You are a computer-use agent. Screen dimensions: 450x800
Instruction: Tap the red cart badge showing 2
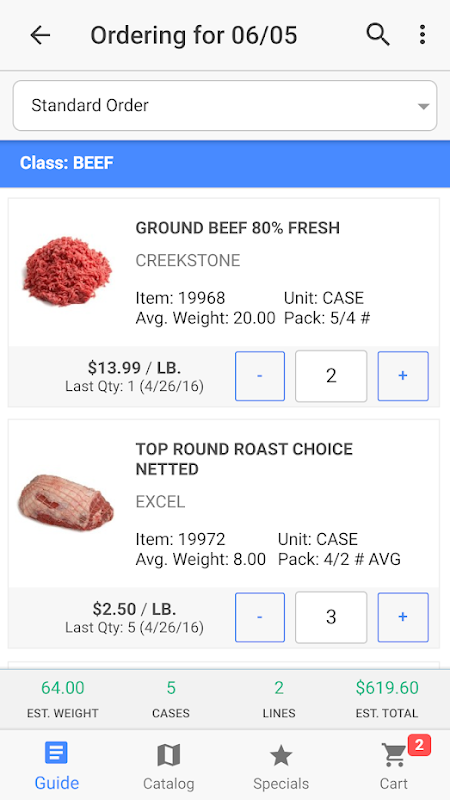click(419, 745)
